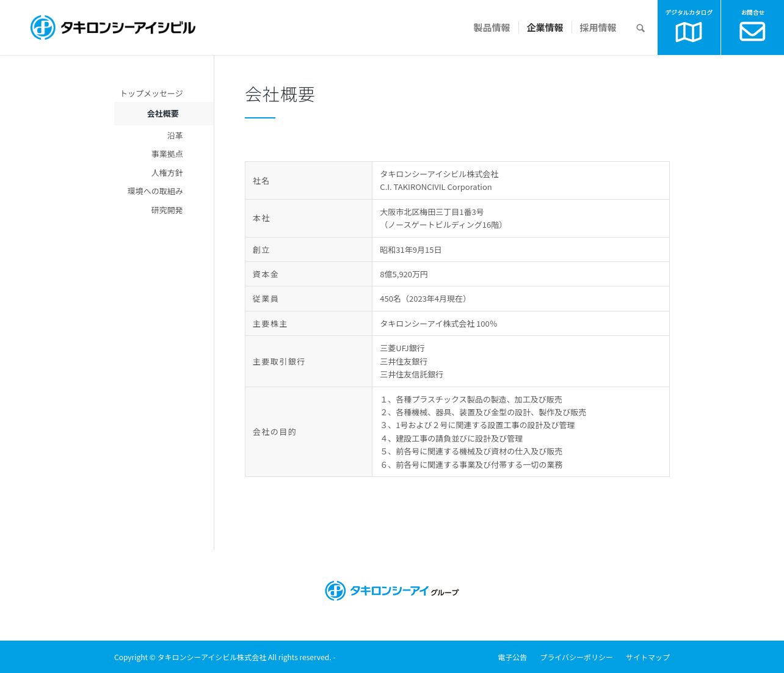Click the 社名 table header cell
The image size is (784, 673).
308,181
